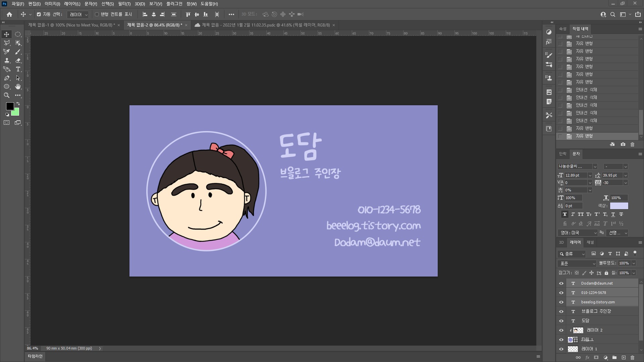Select the Hand tool

(x=18, y=87)
